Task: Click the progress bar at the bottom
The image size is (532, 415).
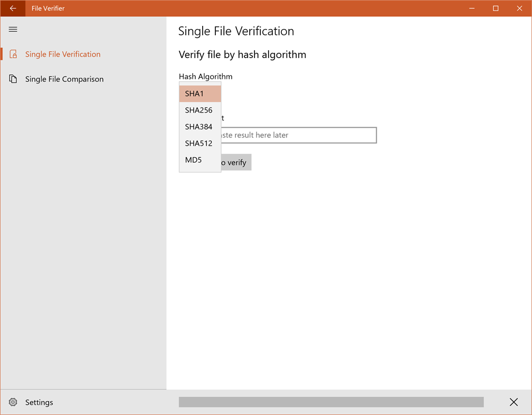Action: 331,402
